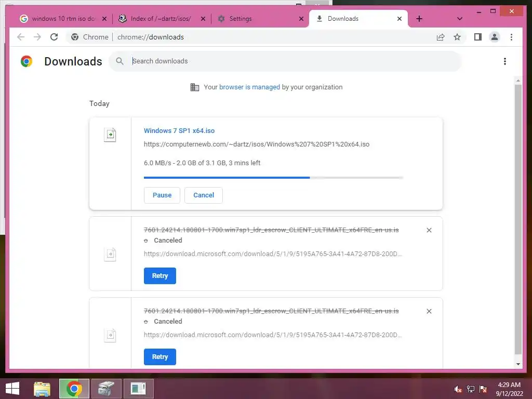Open the side panel icon
This screenshot has width=532, height=399.
(478, 37)
